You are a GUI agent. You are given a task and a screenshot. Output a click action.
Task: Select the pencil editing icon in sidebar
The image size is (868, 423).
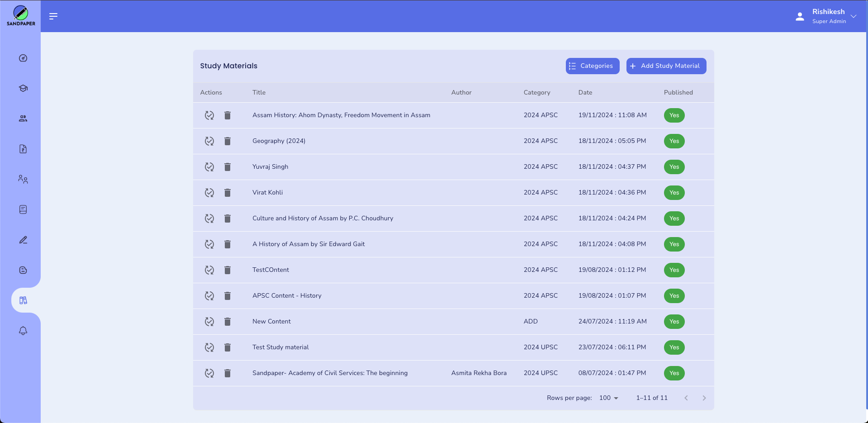point(22,240)
